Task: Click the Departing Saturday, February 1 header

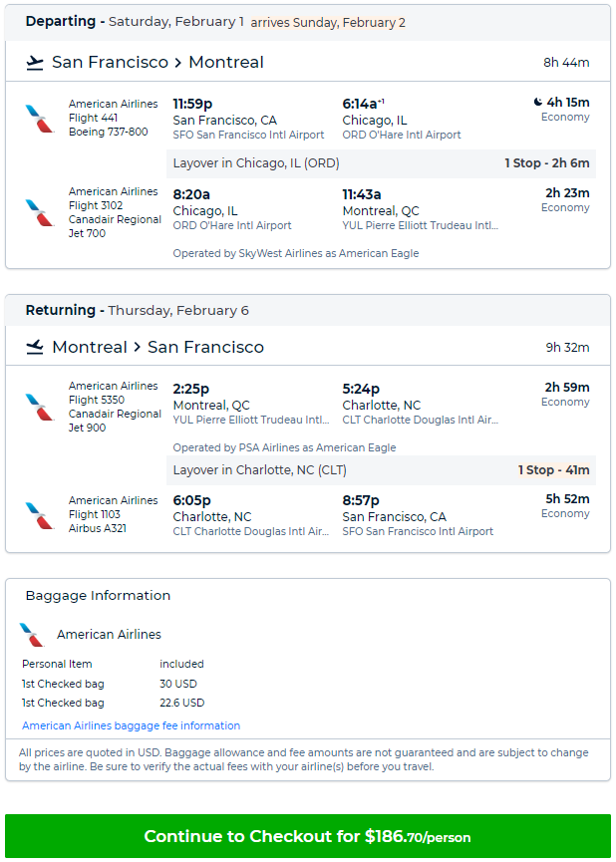Action: 215,22
